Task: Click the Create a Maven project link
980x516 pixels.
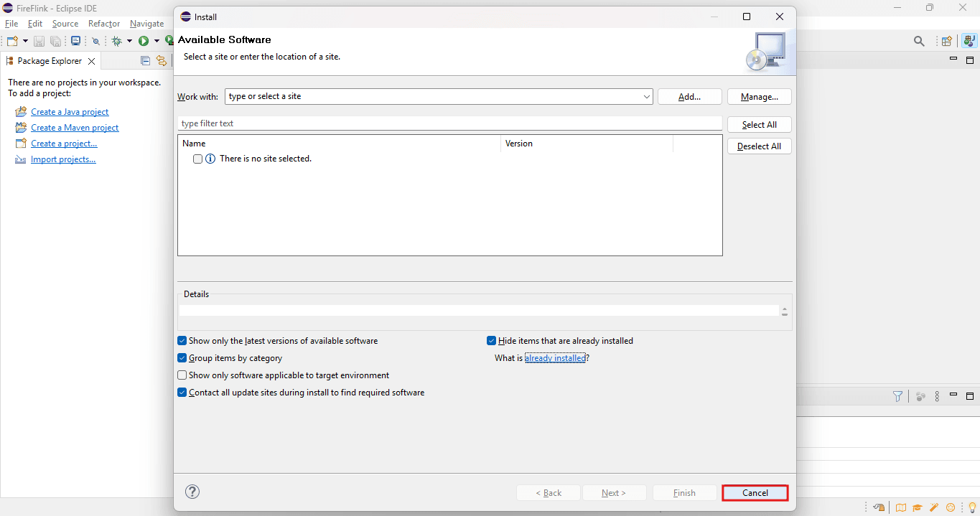Action: pos(75,128)
